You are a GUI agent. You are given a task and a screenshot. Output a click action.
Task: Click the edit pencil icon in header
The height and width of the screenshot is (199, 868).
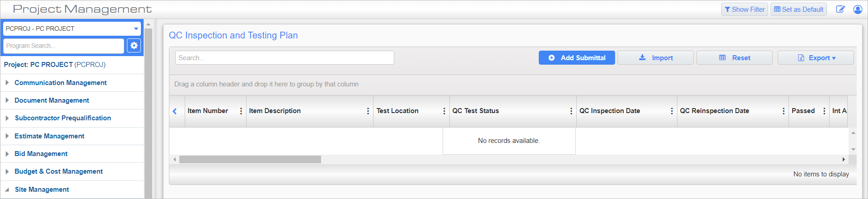(x=840, y=9)
